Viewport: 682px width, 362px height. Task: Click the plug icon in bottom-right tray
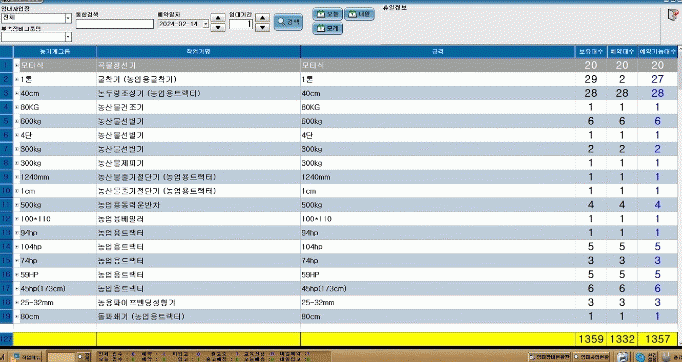664,357
